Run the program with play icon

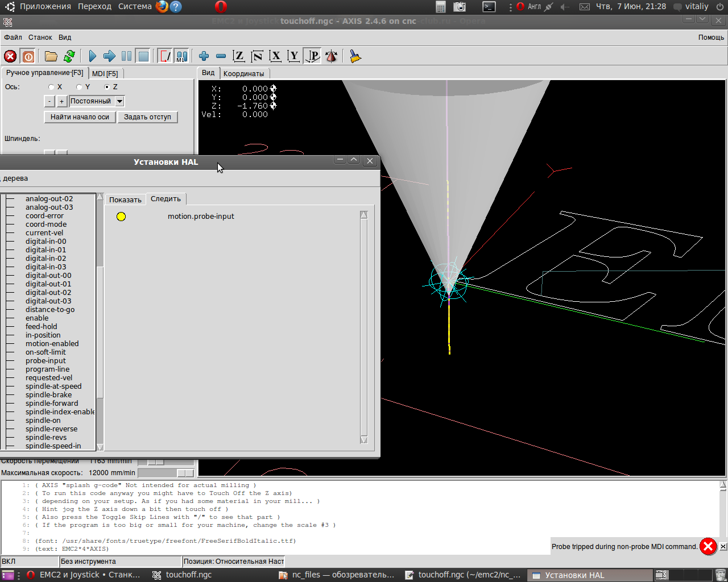point(92,56)
